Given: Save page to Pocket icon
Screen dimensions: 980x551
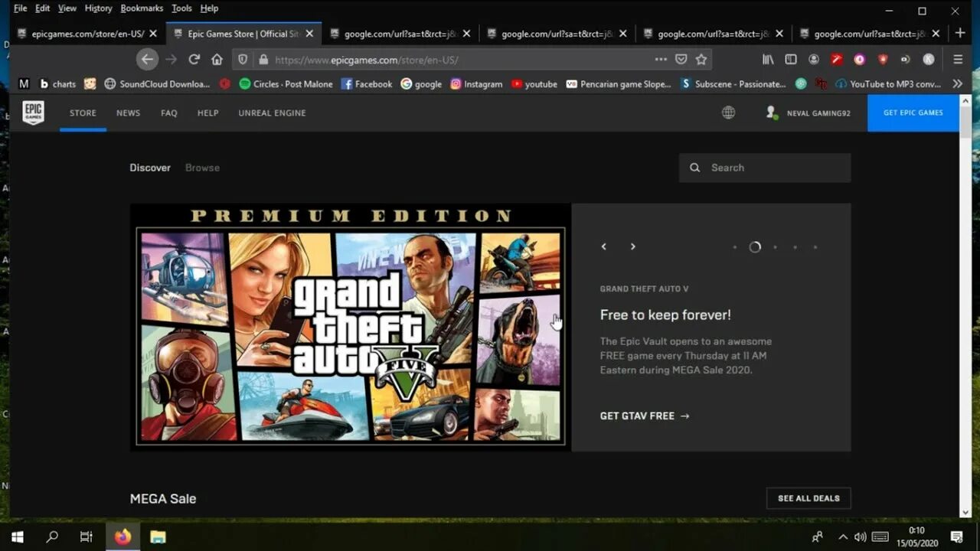Looking at the screenshot, I should (x=681, y=59).
